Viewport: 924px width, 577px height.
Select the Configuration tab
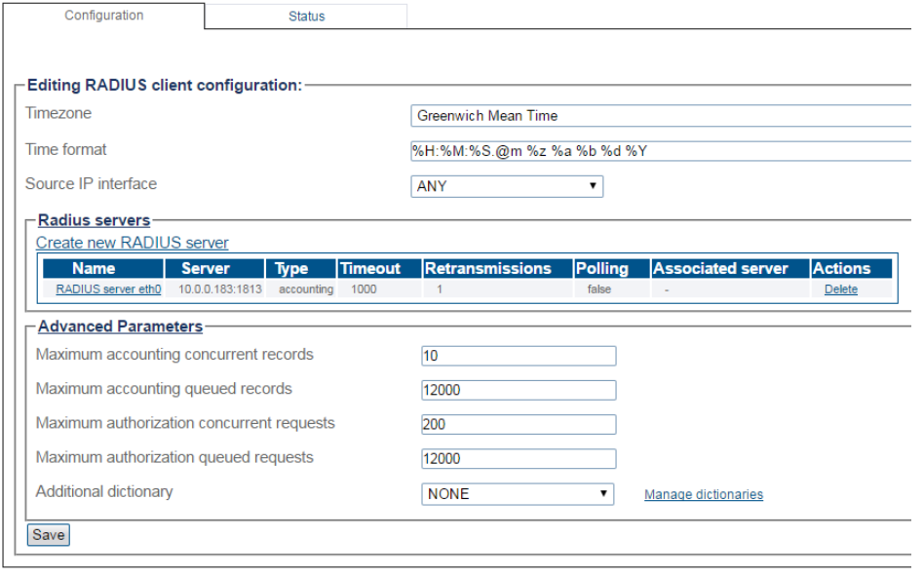(103, 16)
